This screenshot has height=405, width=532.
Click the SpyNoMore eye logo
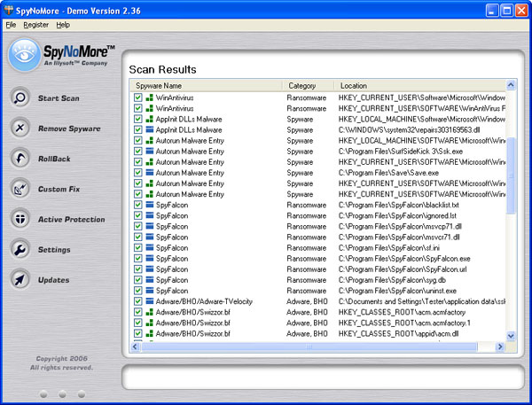(x=25, y=55)
